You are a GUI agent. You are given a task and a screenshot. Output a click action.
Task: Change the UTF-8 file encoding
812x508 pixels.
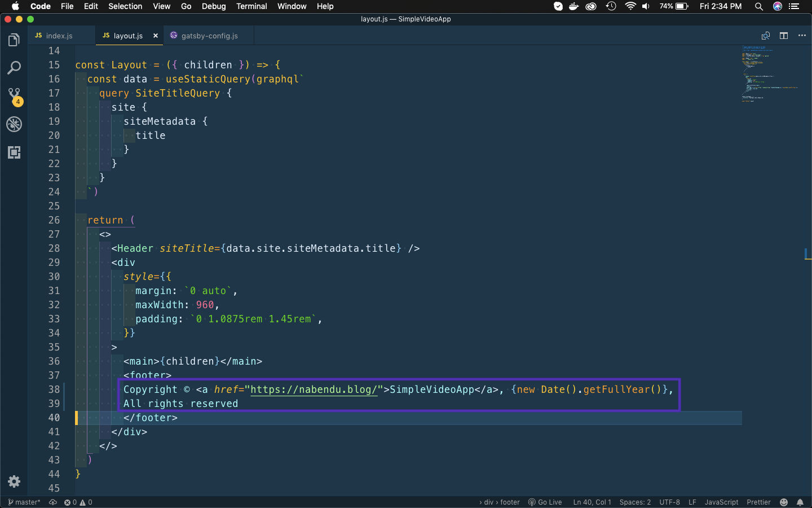click(669, 502)
